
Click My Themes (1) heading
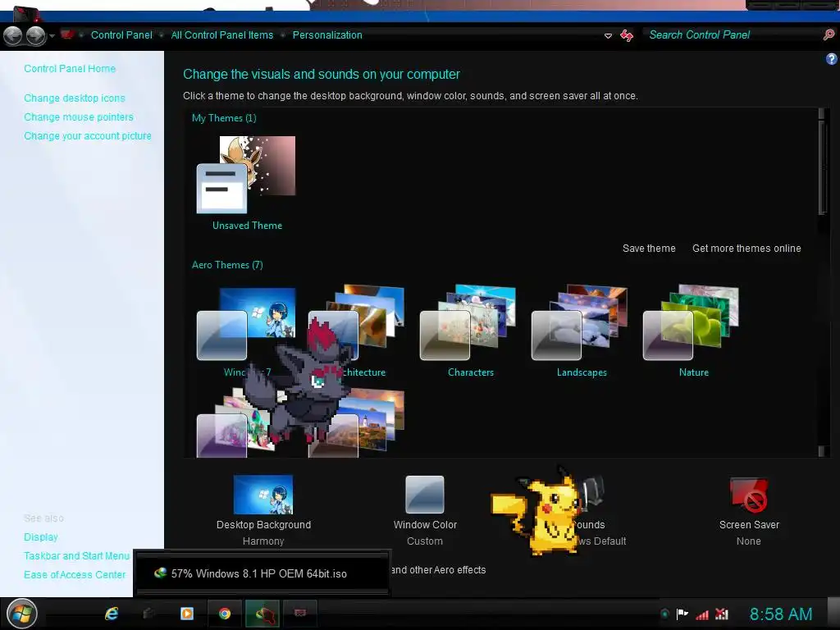tap(224, 118)
